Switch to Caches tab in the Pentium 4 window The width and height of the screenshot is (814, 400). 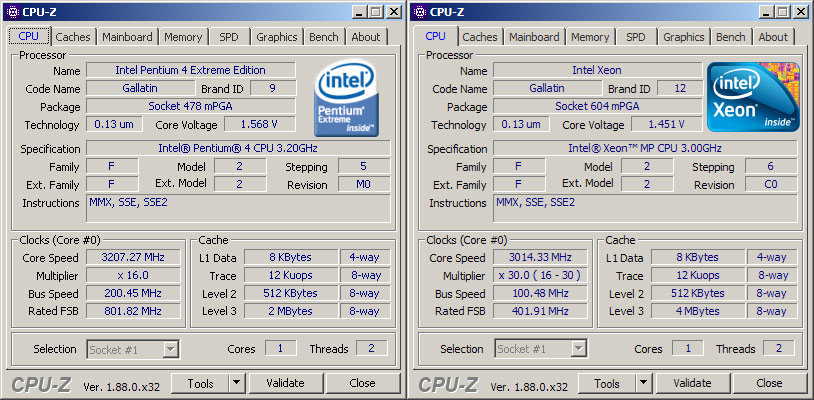(73, 37)
